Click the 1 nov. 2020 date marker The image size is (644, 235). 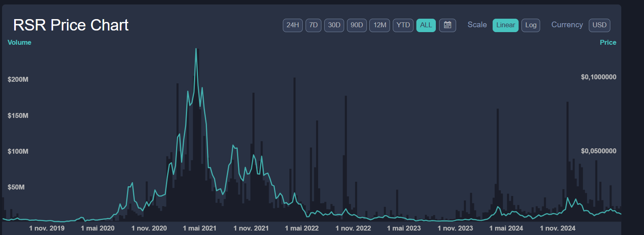[x=149, y=228]
